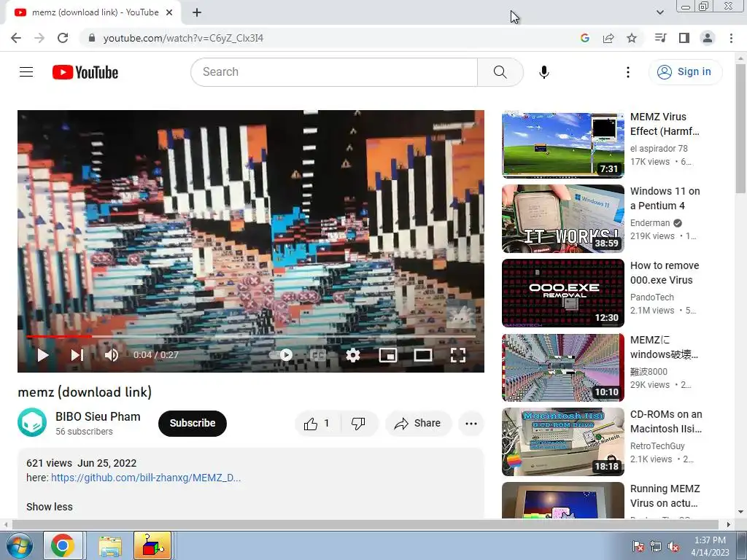Open Windows Explorer from taskbar

(x=110, y=545)
